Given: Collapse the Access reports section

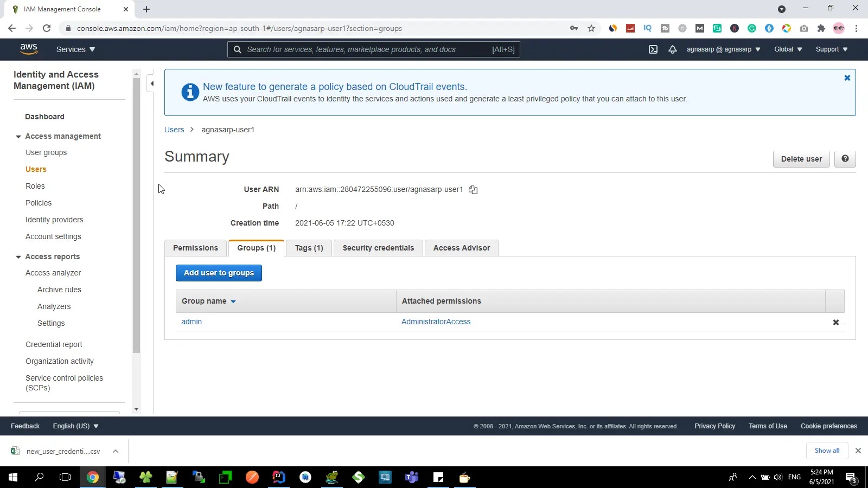Looking at the screenshot, I should pyautogui.click(x=18, y=257).
